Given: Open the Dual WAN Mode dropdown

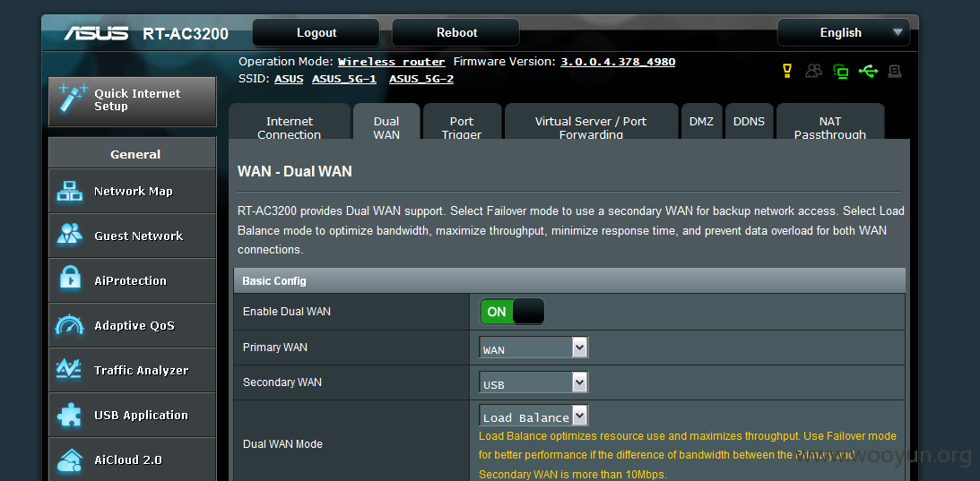Looking at the screenshot, I should [533, 416].
